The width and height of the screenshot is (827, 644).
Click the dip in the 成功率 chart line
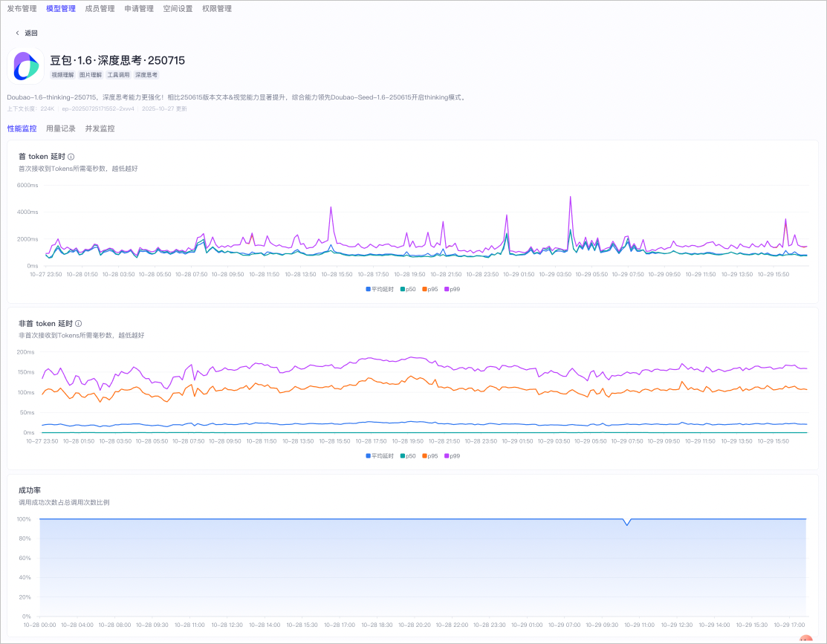(x=626, y=524)
